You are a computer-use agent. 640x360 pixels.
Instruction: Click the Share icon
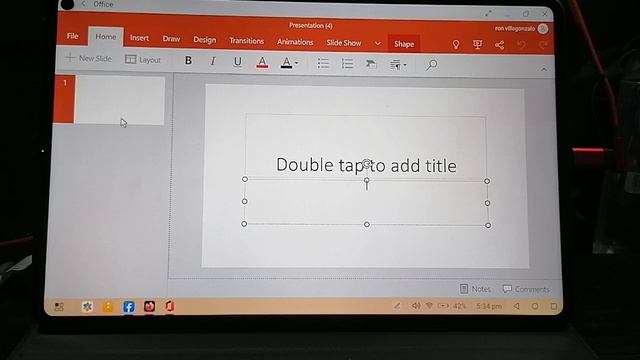[499, 45]
